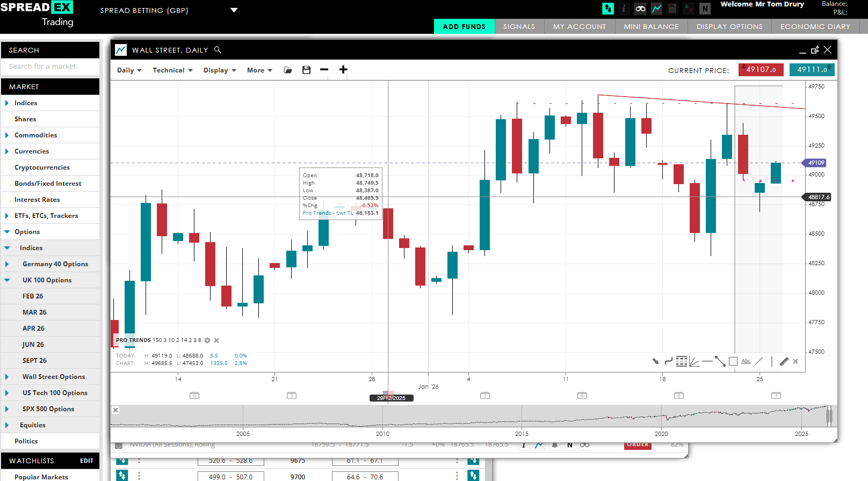Click the Add Funds button
Screen dimensions: 868x481
click(x=464, y=26)
